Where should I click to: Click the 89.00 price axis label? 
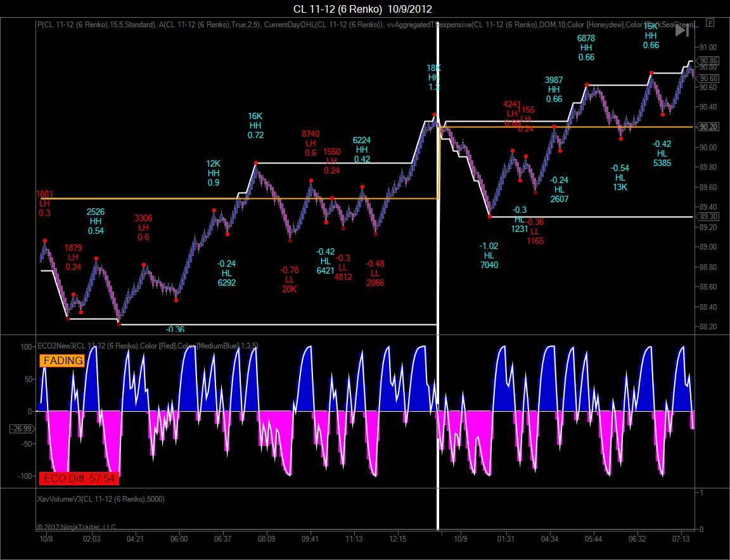click(x=708, y=246)
